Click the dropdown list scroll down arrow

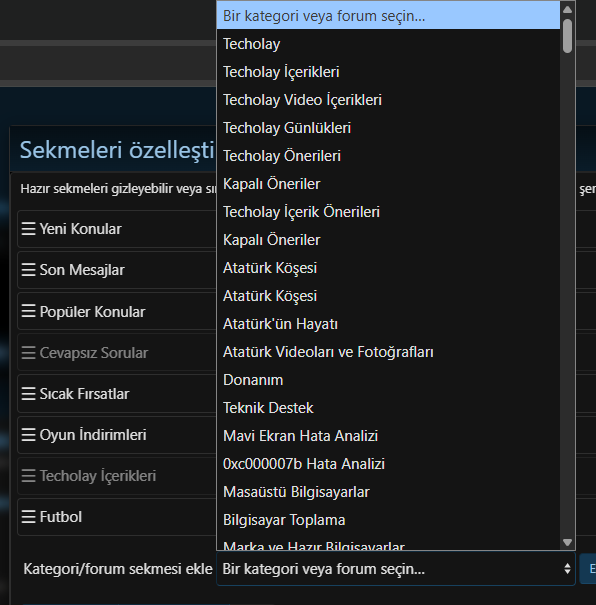click(567, 542)
